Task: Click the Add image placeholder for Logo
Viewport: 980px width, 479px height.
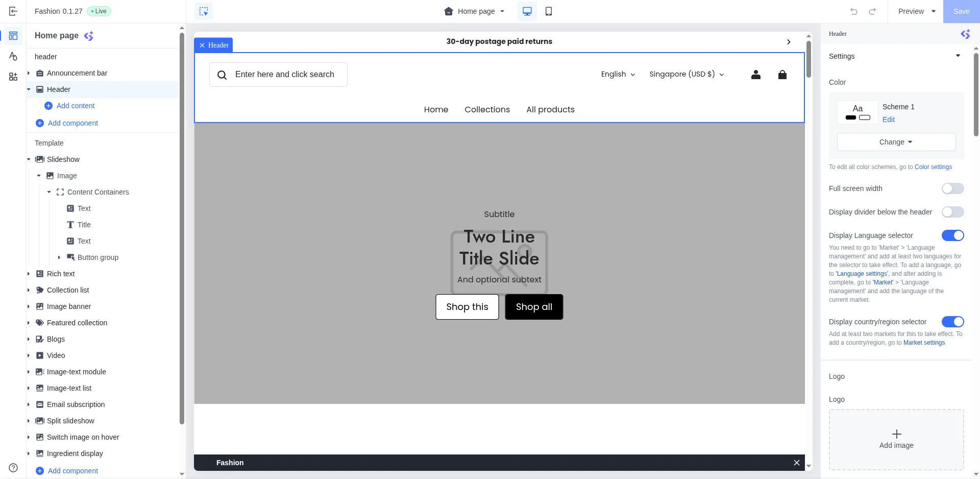Action: (896, 439)
